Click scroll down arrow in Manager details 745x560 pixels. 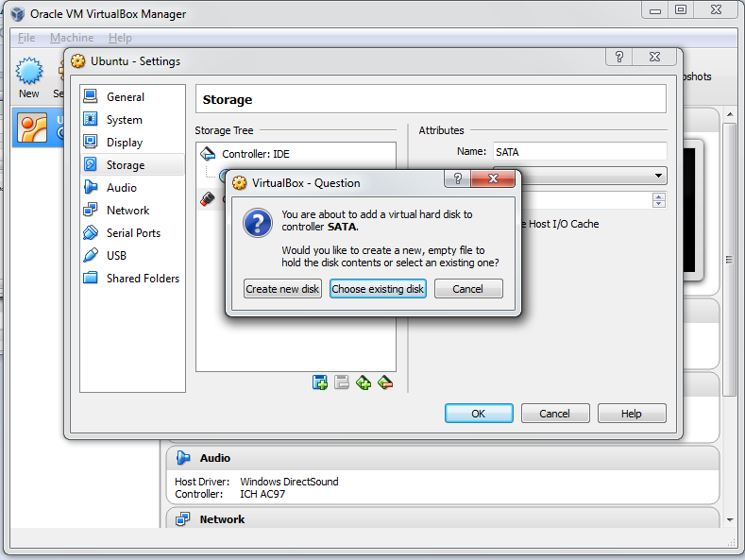(730, 520)
